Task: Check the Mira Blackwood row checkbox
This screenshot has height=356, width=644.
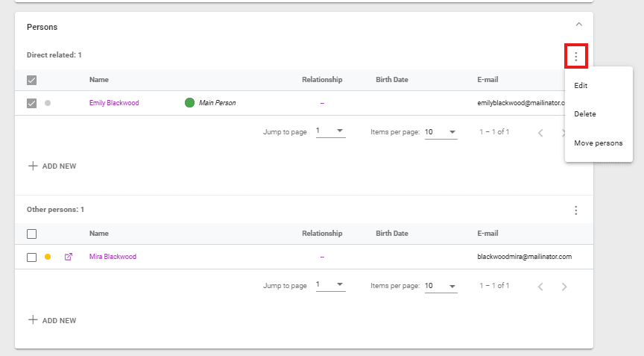Action: point(31,257)
